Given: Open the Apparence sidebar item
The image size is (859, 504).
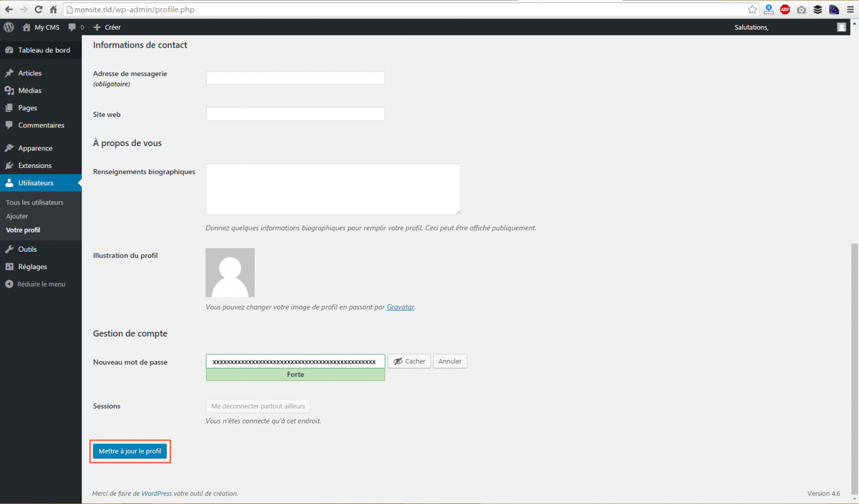Looking at the screenshot, I should click(x=35, y=148).
